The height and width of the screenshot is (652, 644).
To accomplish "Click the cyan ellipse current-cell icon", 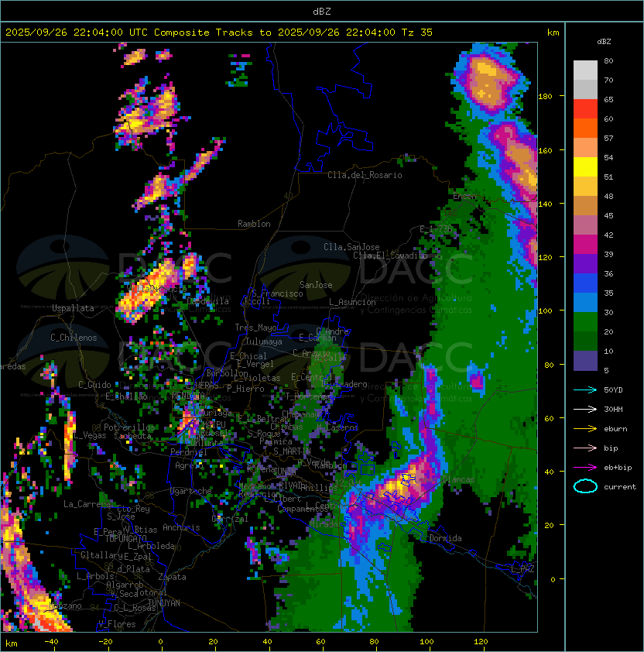I will point(585,486).
